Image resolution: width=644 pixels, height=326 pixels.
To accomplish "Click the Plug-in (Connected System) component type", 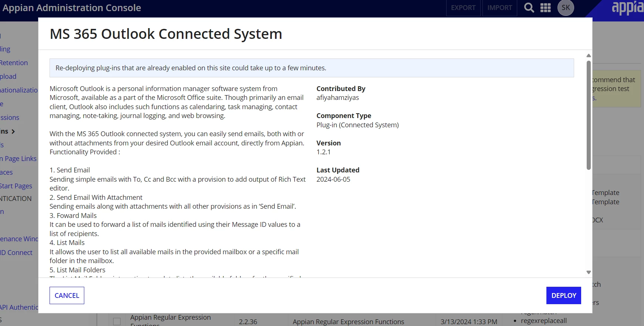I will (x=357, y=125).
